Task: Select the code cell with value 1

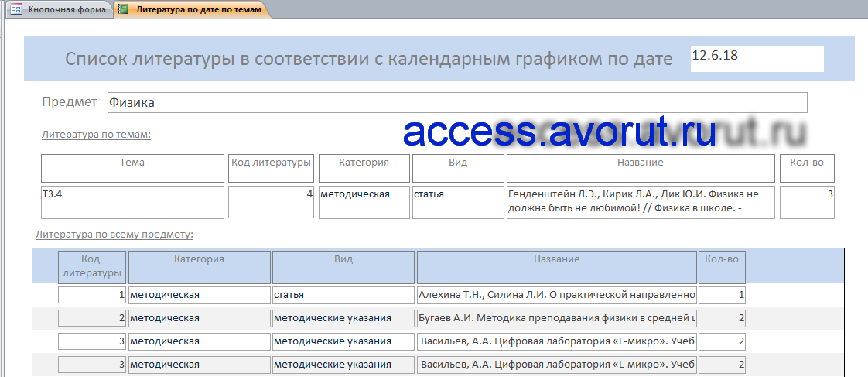Action: point(92,295)
